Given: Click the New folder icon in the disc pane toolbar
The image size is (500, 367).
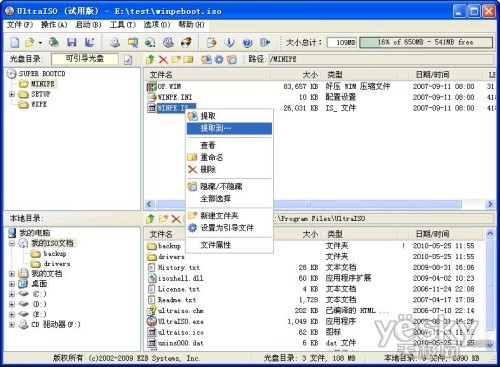Looking at the screenshot, I should click(x=176, y=59).
